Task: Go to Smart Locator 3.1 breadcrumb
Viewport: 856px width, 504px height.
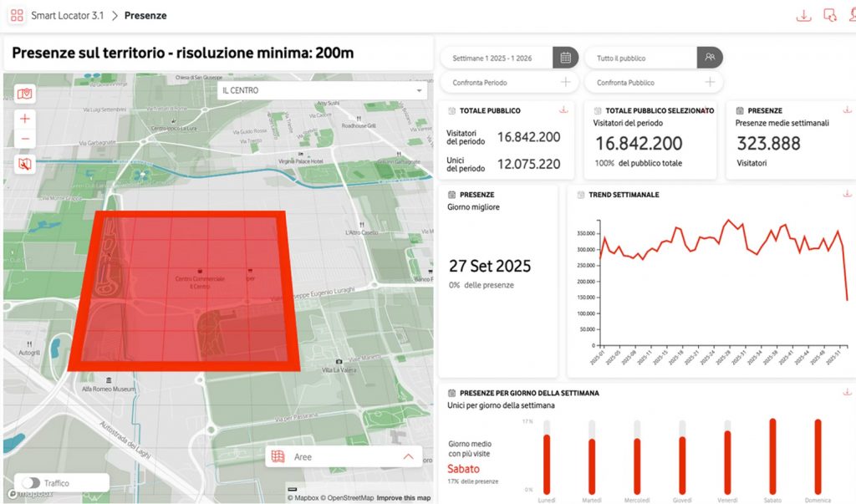Action: (x=66, y=15)
